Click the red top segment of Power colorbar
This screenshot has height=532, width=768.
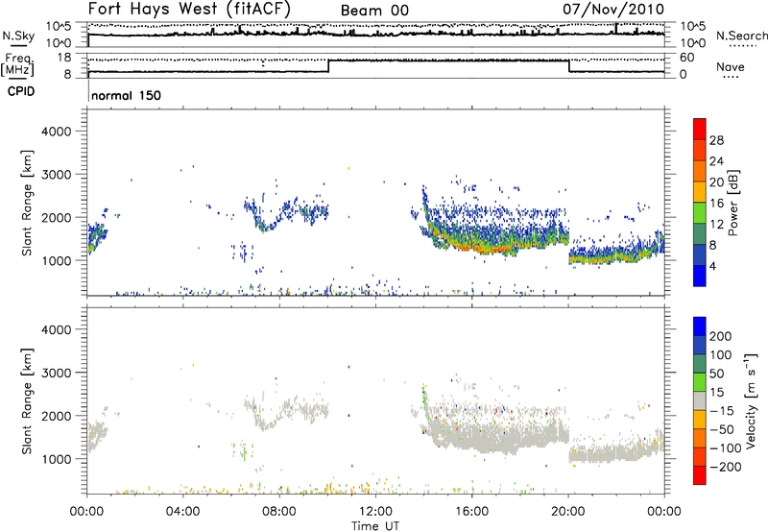pos(700,129)
